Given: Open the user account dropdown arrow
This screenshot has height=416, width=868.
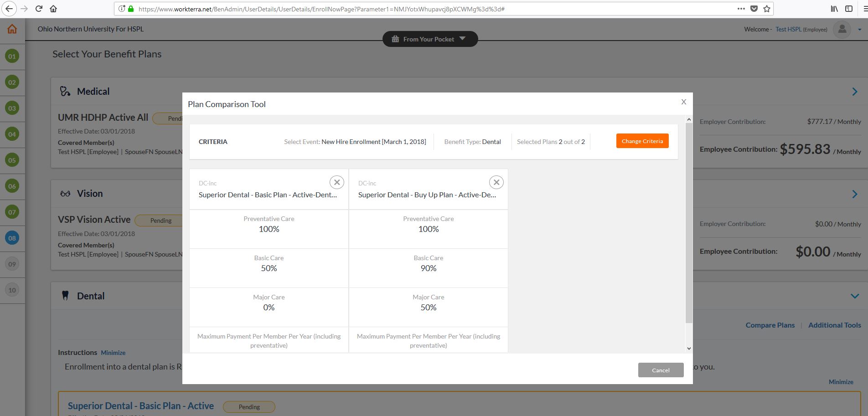Looking at the screenshot, I should (859, 30).
